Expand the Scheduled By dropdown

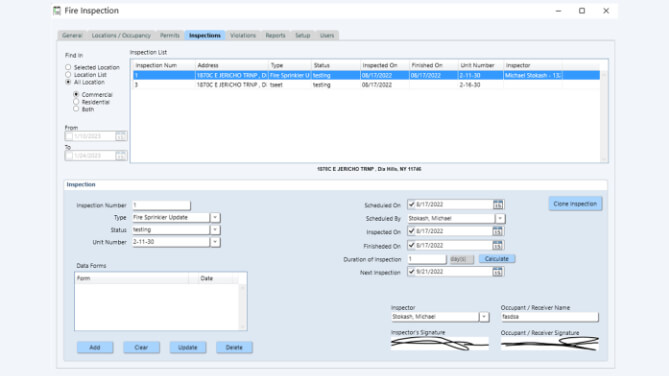500,219
